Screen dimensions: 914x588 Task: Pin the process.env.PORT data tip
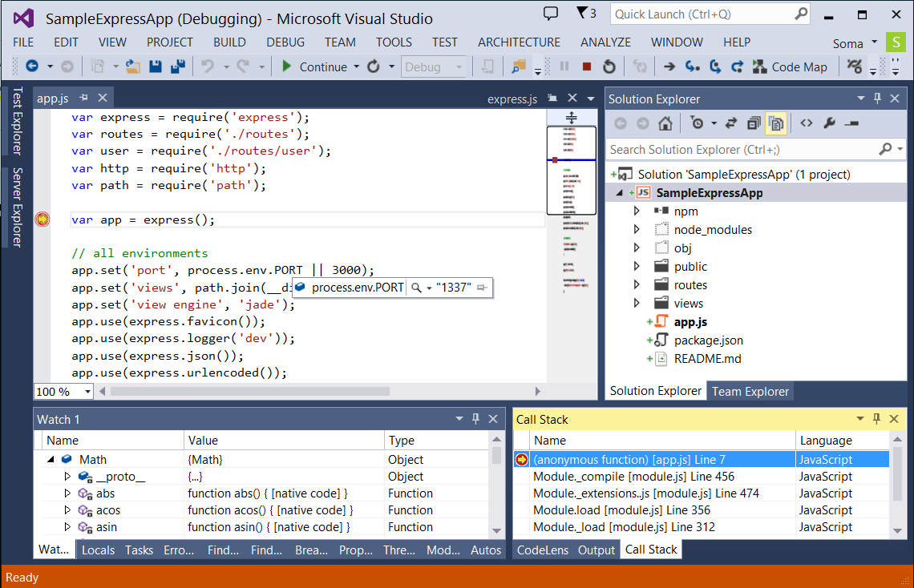point(482,288)
